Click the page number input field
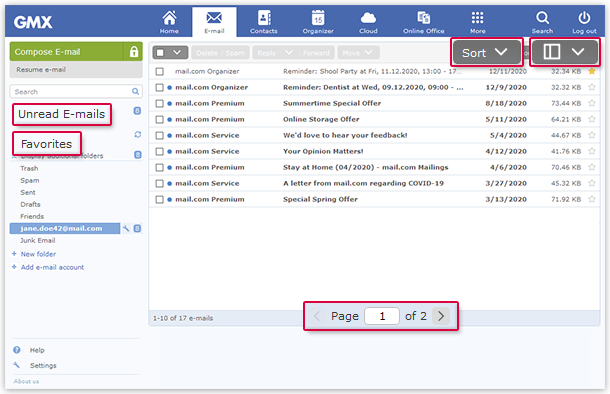The width and height of the screenshot is (610, 394). click(382, 316)
